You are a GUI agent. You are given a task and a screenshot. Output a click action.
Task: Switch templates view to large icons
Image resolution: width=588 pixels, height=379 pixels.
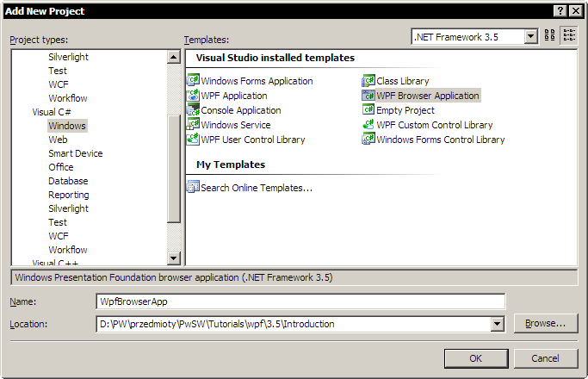click(x=549, y=35)
